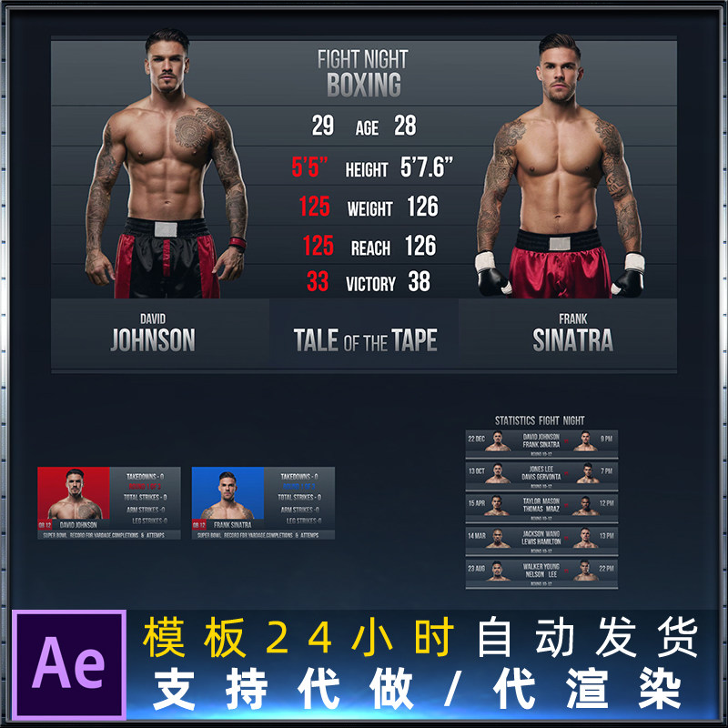Click the red HEIGHT value 5'5"
Viewport: 728px width, 728px height.
309,167
